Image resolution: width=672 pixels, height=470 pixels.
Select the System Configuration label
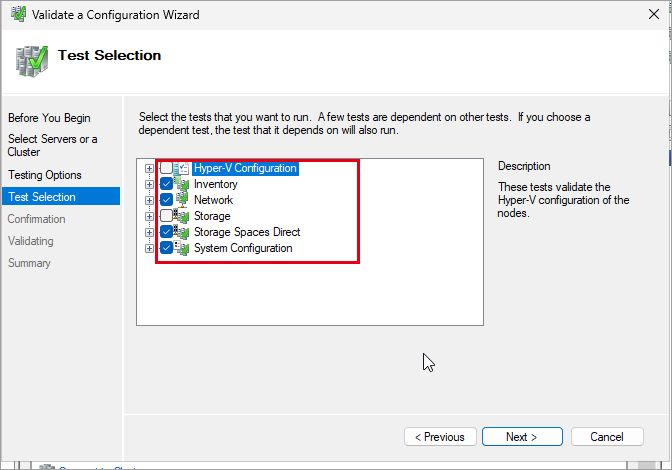(243, 248)
